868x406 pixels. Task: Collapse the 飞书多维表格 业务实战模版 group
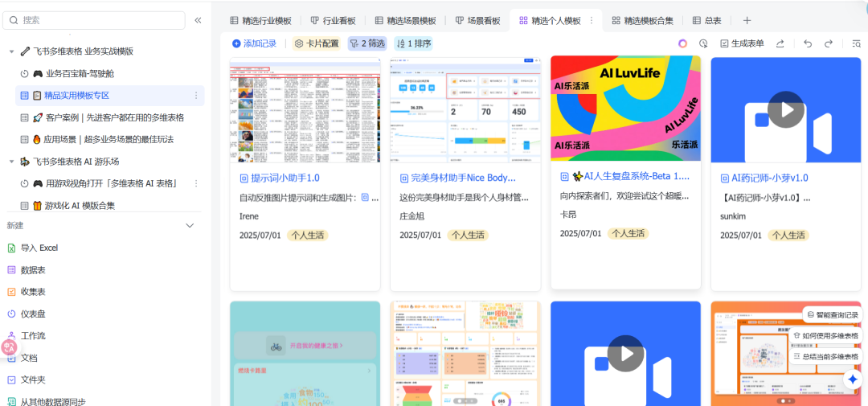point(11,51)
